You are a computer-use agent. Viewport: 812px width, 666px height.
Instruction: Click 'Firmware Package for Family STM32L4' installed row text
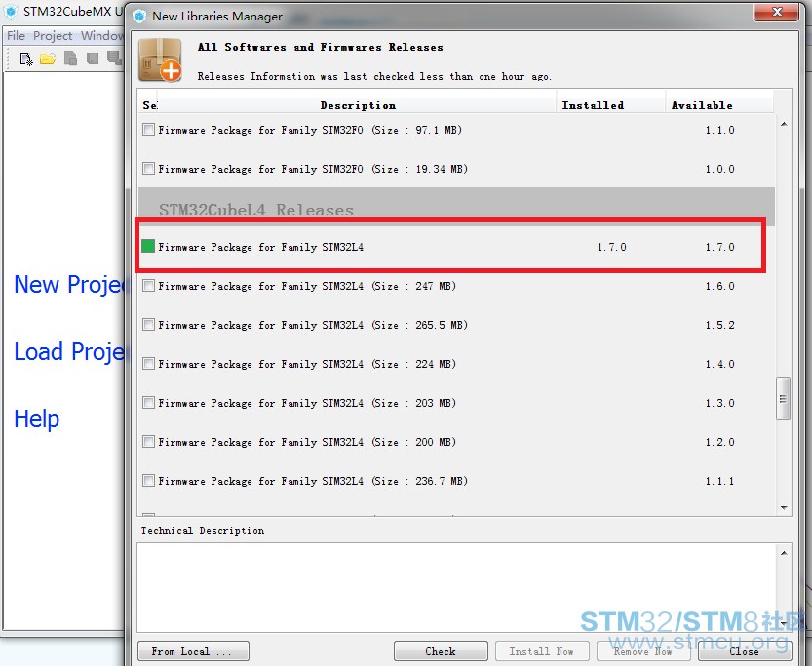[x=261, y=247]
